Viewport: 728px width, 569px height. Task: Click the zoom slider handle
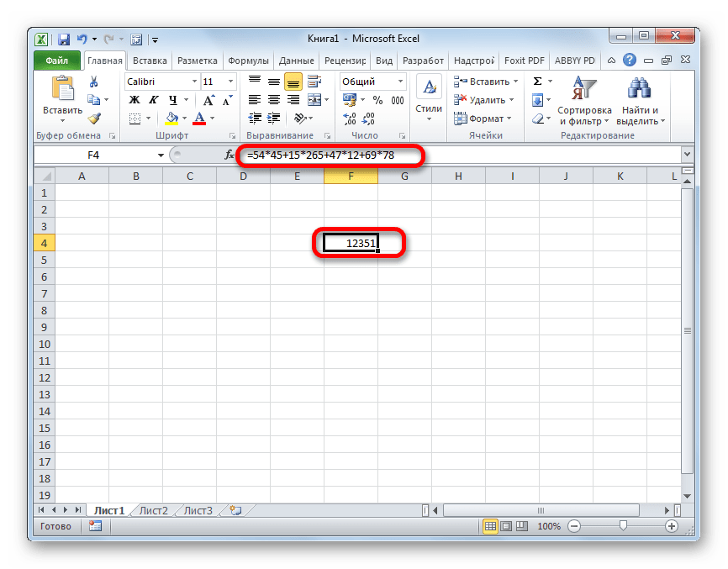[x=623, y=525]
